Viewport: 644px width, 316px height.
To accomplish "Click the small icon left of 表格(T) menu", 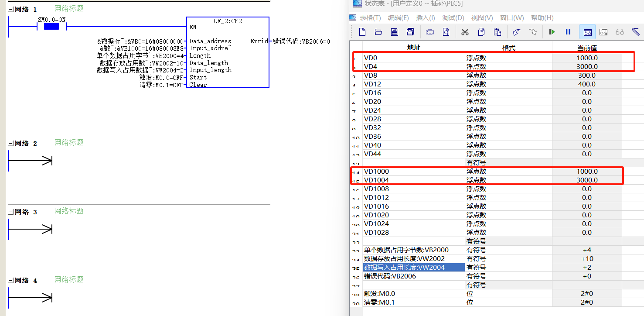I will point(353,18).
